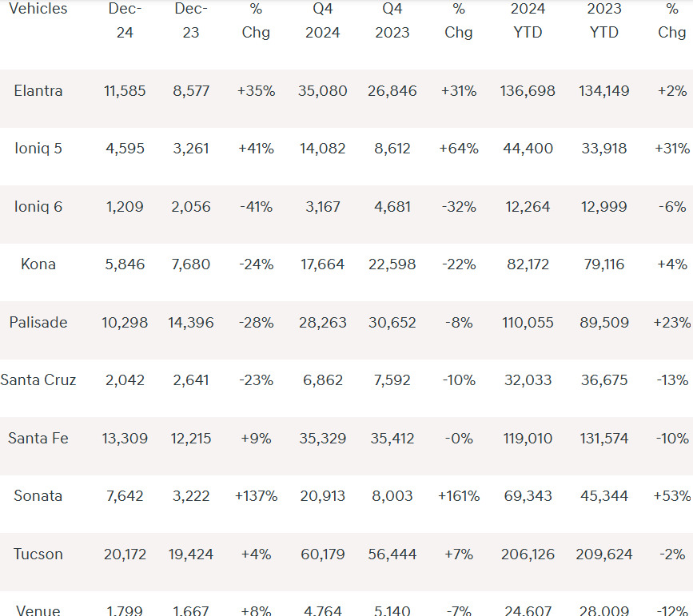Viewport: 693px width, 616px height.
Task: Click Tucson's Dec-24 value 20,172
Action: [125, 554]
